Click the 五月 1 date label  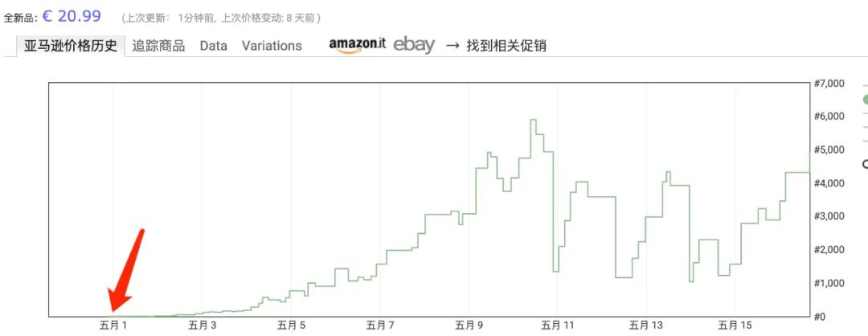coord(113,325)
